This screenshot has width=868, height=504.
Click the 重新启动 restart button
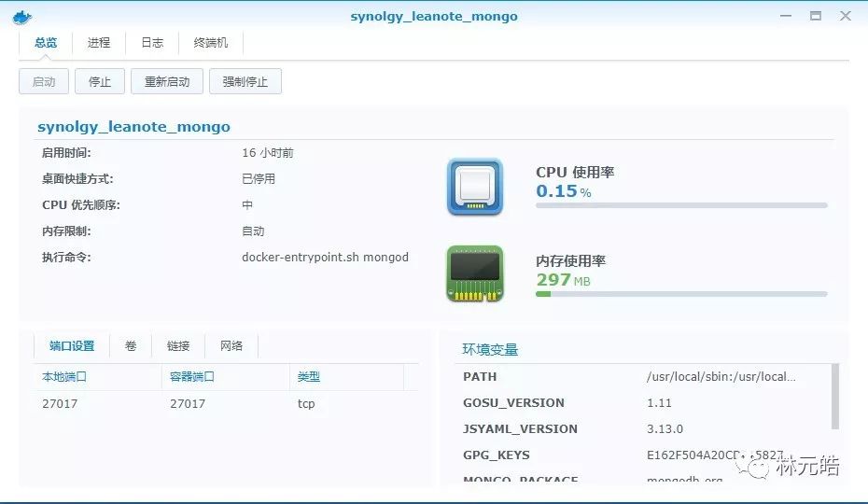(x=167, y=81)
